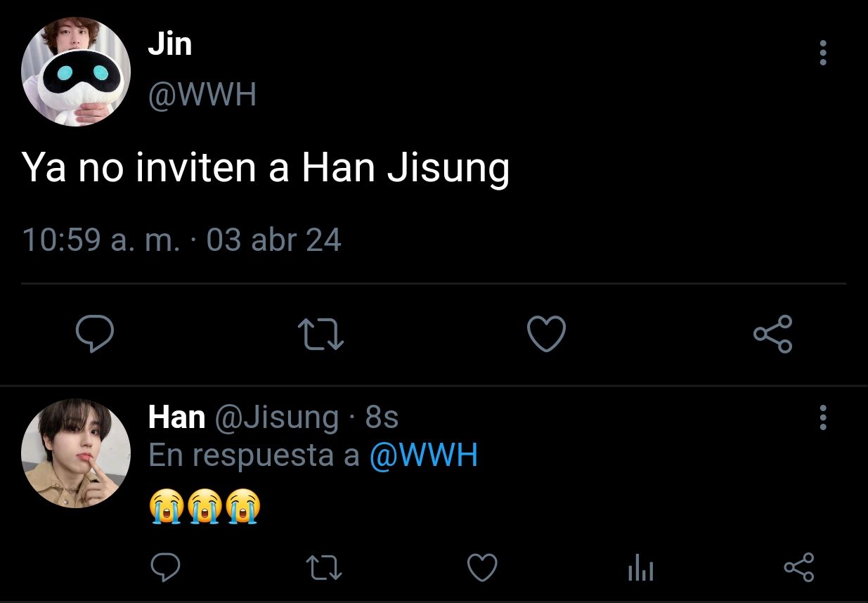Share Jin's main tweet
Screen dimensions: 868x603
(x=772, y=334)
